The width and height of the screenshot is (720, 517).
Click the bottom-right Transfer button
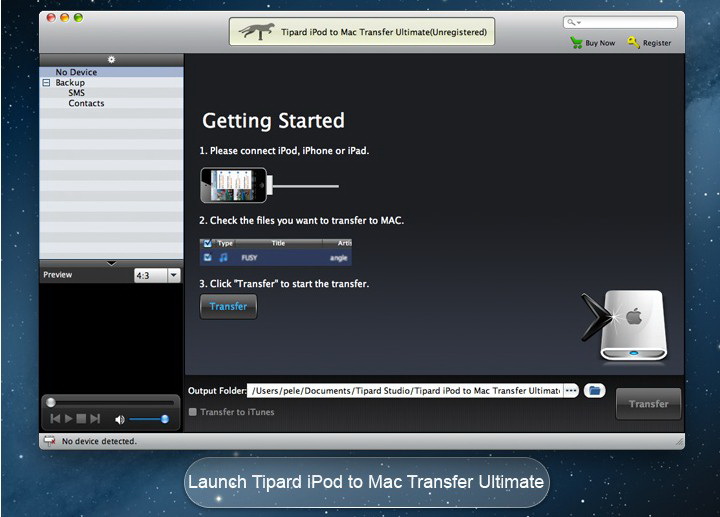pyautogui.click(x=648, y=404)
